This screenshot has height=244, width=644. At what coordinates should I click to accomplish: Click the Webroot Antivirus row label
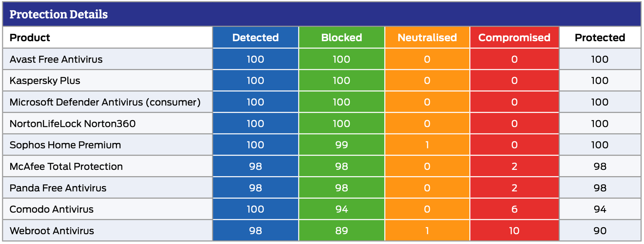click(x=52, y=231)
